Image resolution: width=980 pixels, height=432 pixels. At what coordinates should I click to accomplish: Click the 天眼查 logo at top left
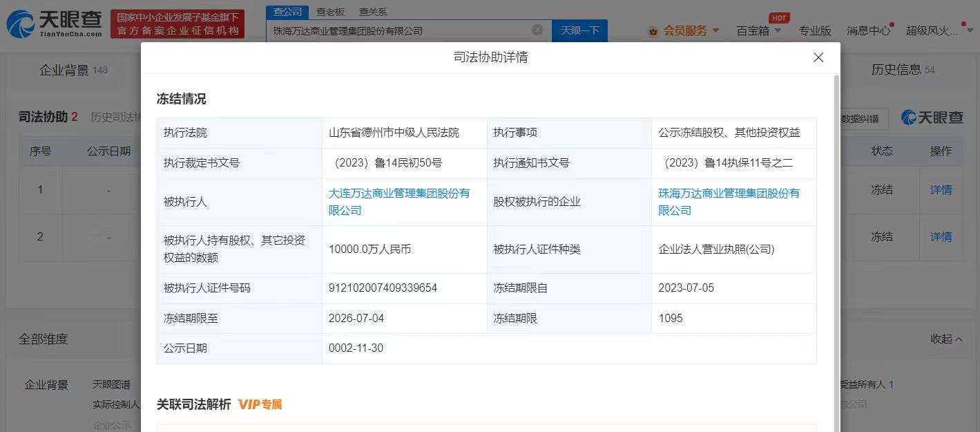point(53,24)
